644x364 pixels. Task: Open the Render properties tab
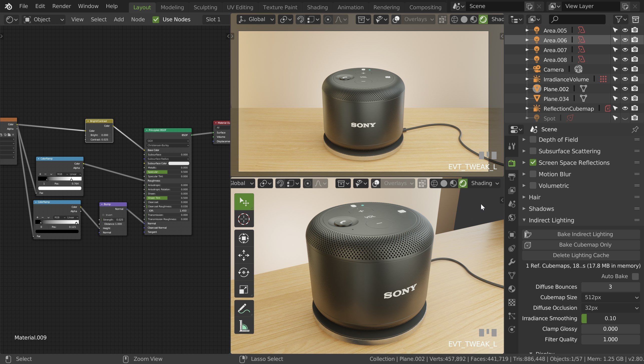512,163
